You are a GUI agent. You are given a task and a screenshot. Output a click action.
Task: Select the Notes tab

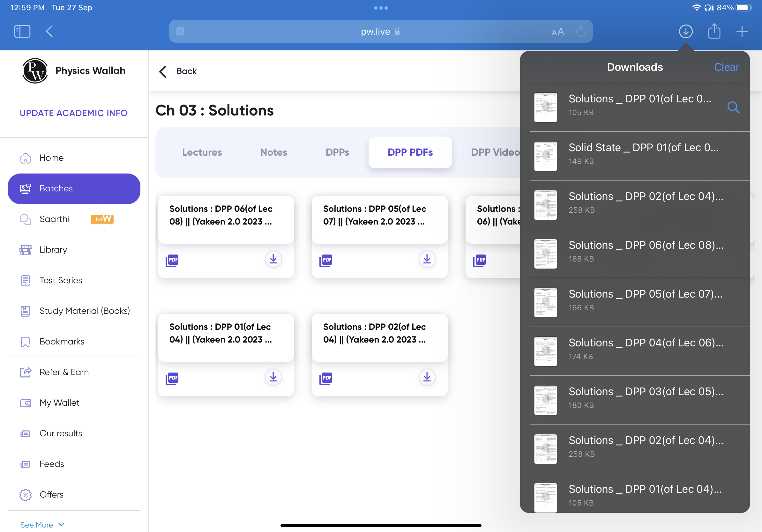point(273,152)
